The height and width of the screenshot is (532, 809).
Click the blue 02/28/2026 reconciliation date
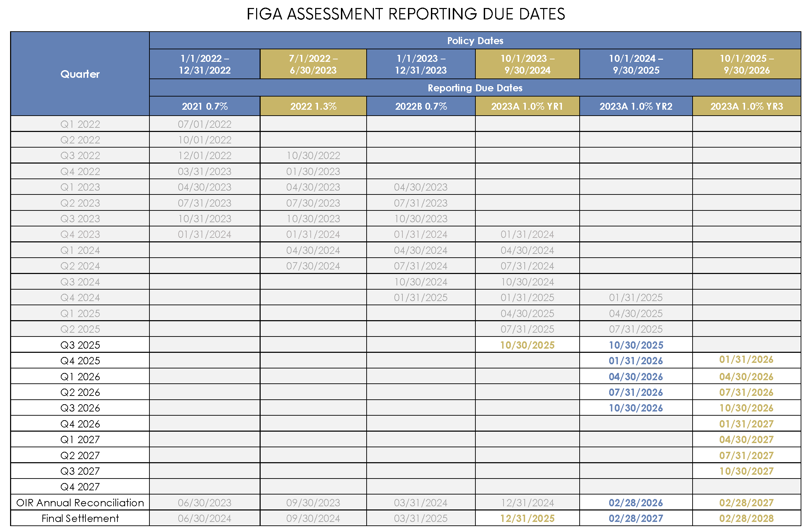pyautogui.click(x=636, y=503)
